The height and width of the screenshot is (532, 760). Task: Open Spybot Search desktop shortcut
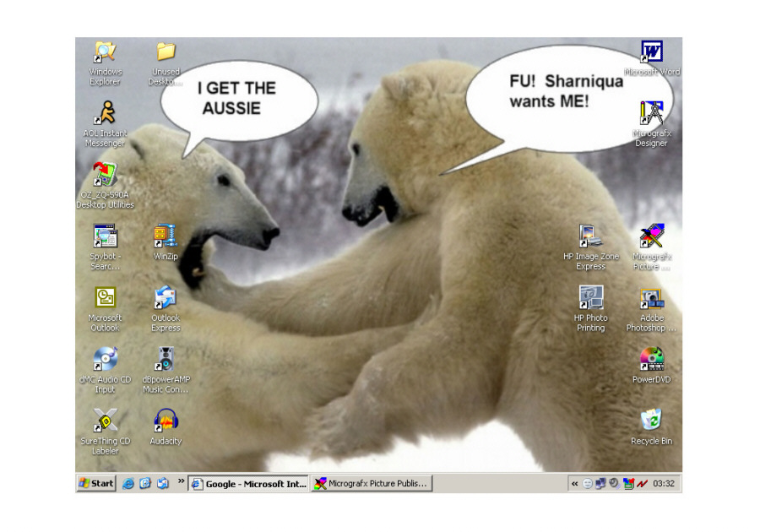point(105,236)
